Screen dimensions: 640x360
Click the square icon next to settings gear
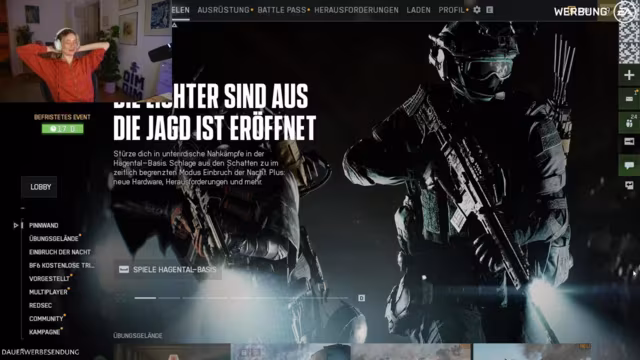(490, 10)
